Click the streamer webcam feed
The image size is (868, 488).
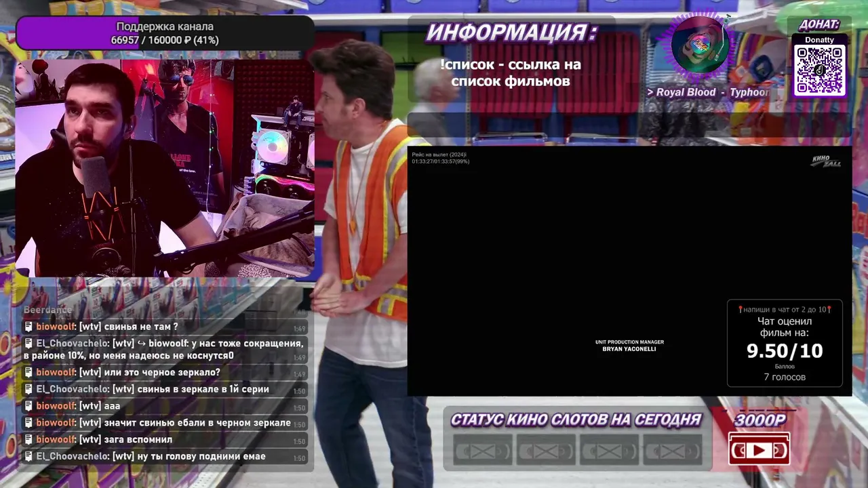click(x=165, y=168)
